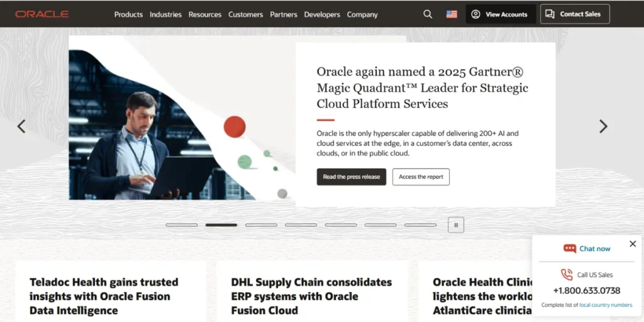Viewport: 644px width, 322px height.
Task: Click the Chat now speech bubble icon
Action: [x=570, y=248]
